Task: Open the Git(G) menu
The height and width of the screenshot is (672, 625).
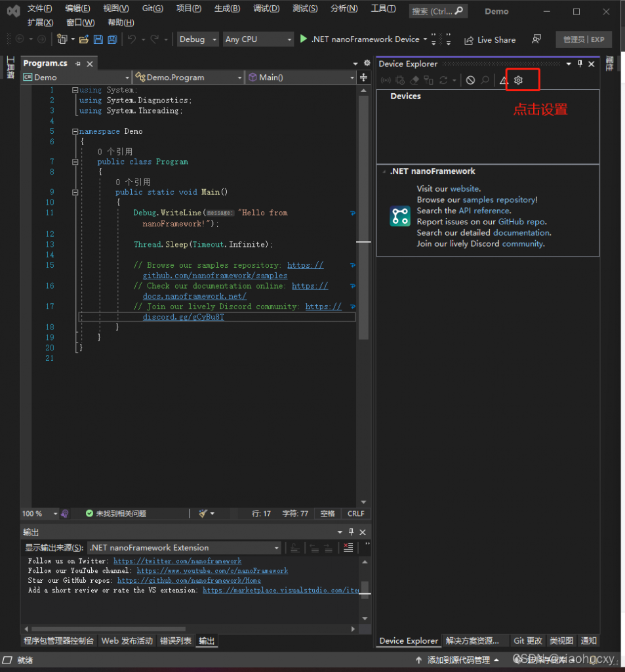Action: pos(153,9)
